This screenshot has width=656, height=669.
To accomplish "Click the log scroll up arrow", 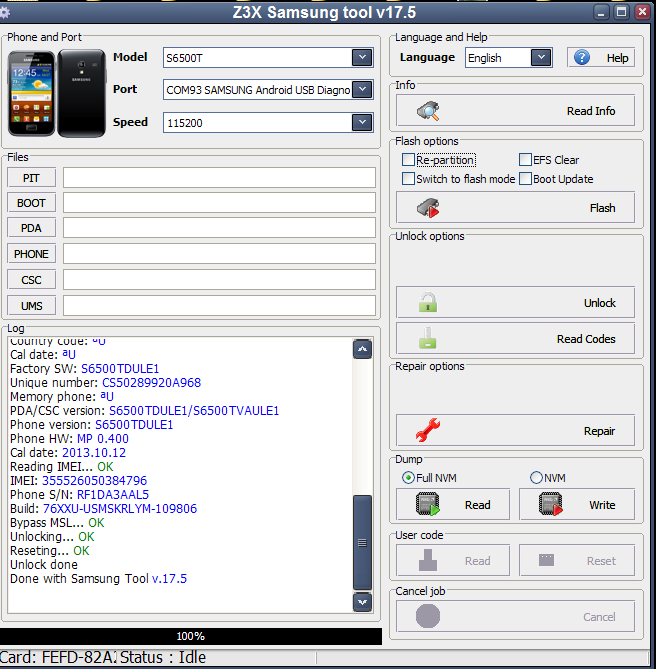I will tap(363, 349).
